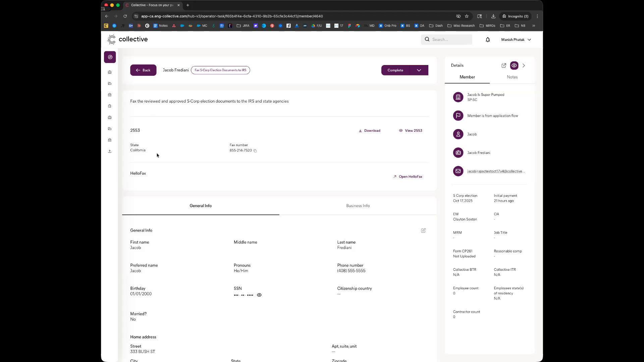644x362 pixels.
Task: Click the upload icon in left sidebar
Action: point(110,152)
